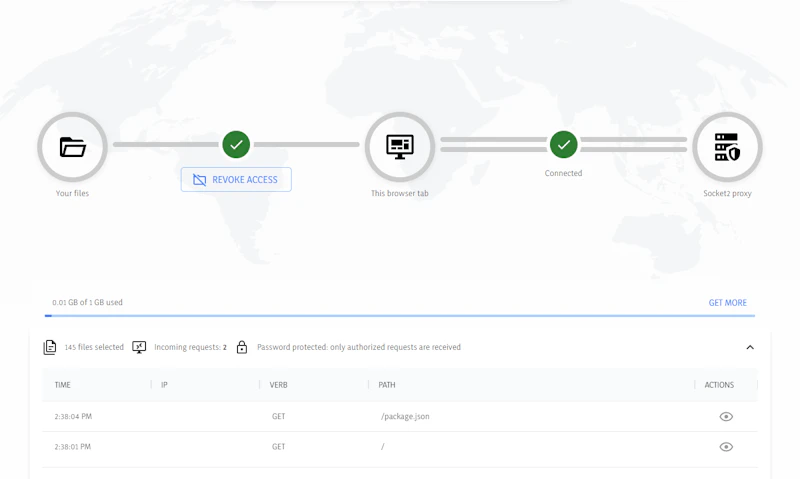The width and height of the screenshot is (800, 479).
Task: Open the Get More storage link
Action: point(728,303)
